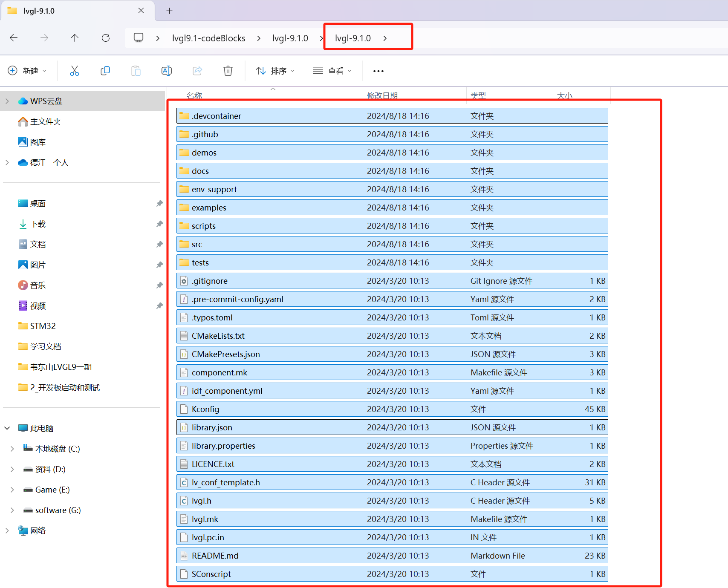
Task: Open the three-dot more options menu
Action: [378, 71]
